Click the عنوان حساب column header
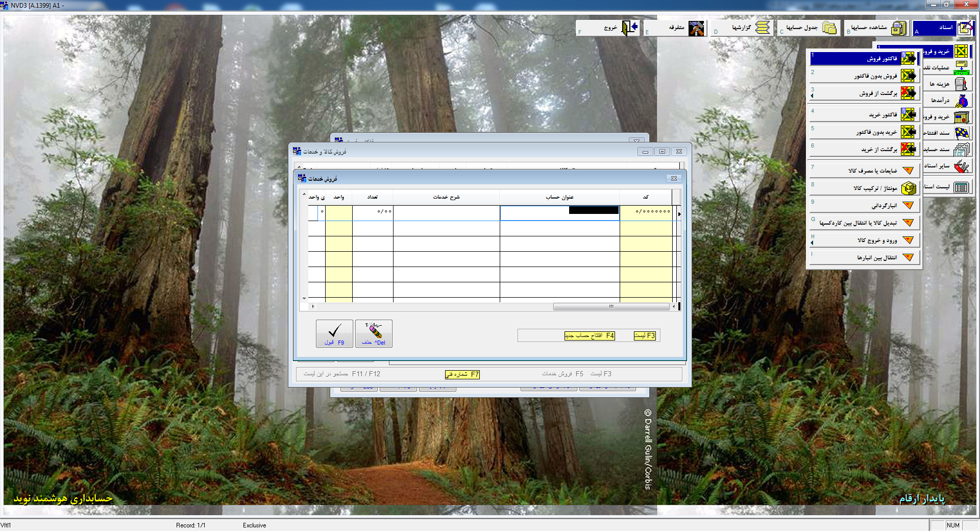Screen dimensions: 980x531 tap(560, 197)
